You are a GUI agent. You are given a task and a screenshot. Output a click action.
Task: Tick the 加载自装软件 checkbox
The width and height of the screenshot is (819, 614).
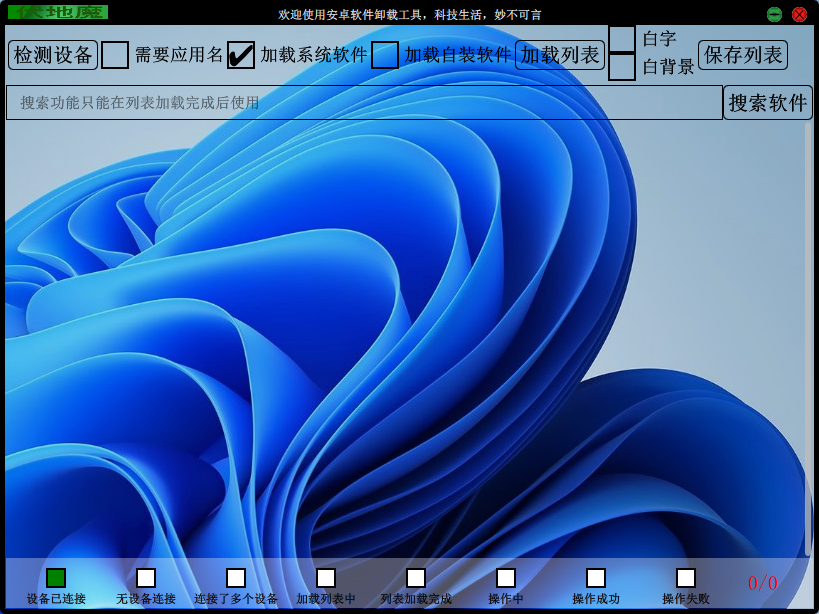click(385, 55)
